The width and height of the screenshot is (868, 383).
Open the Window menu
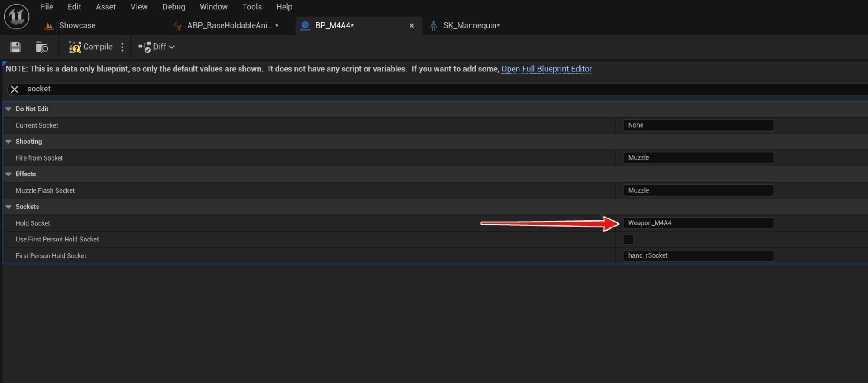coord(213,7)
